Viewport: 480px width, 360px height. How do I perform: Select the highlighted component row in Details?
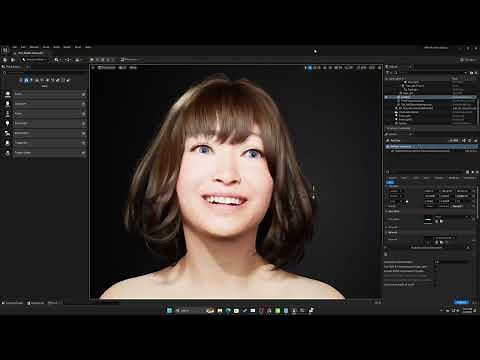431,146
